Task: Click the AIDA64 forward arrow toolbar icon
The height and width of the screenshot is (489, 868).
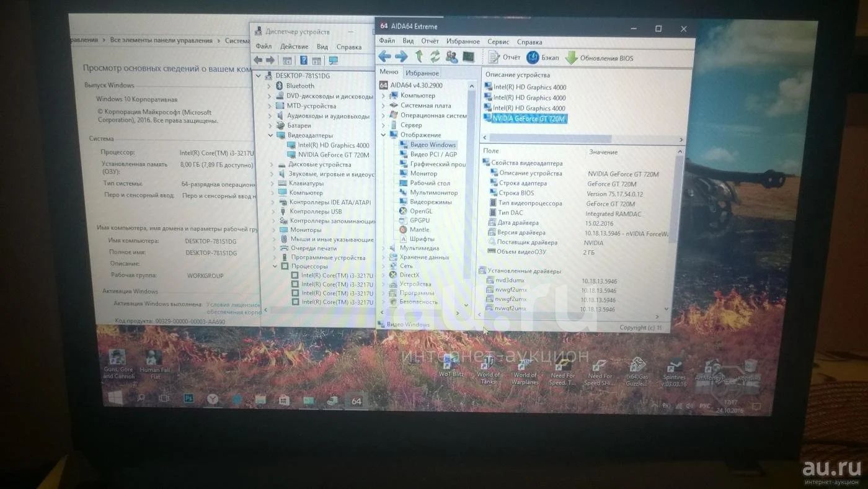Action: [401, 57]
